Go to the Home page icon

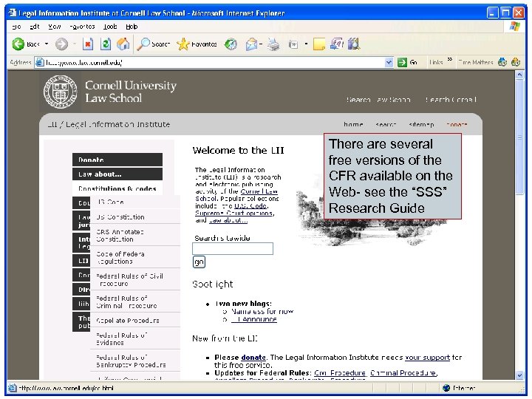click(123, 44)
